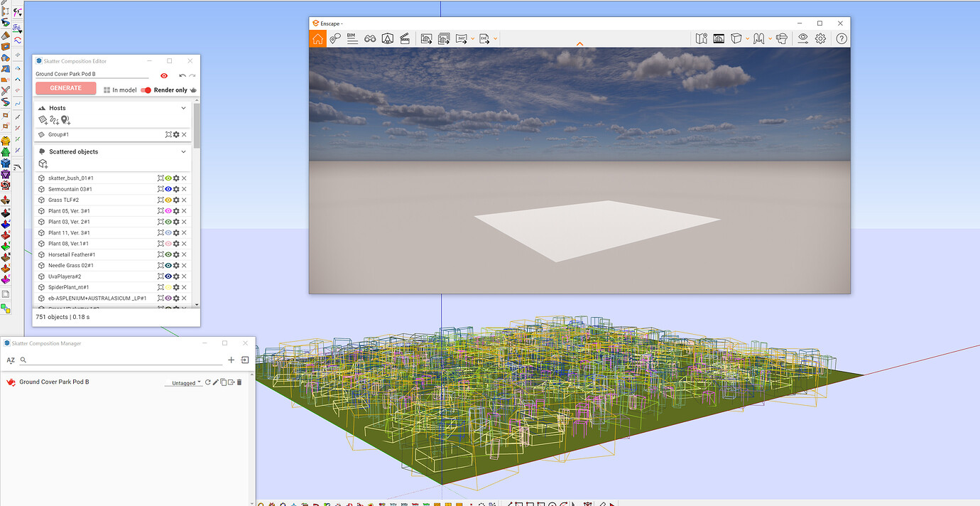980x506 pixels.
Task: Click Skatter Editor redo arrow
Action: [x=192, y=75]
